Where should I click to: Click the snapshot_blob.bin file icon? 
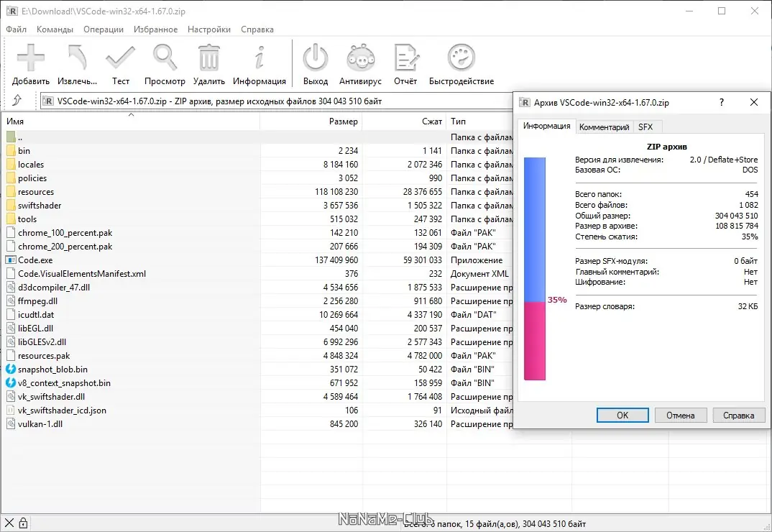coord(11,370)
